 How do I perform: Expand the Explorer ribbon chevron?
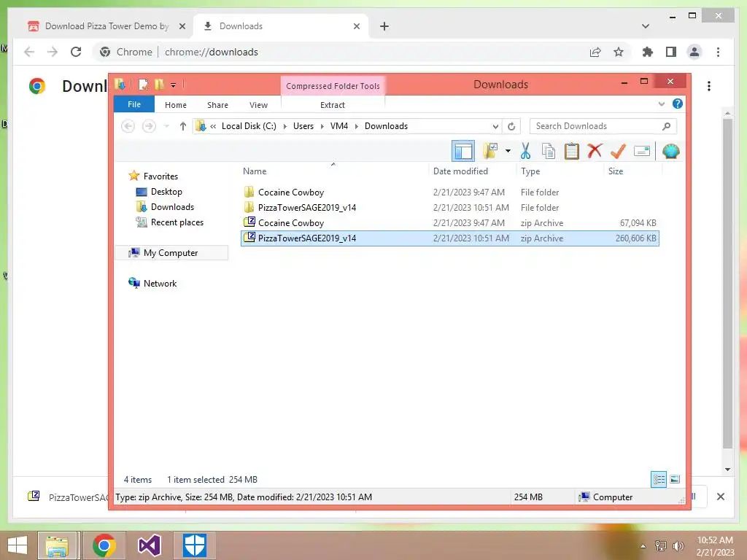(661, 104)
